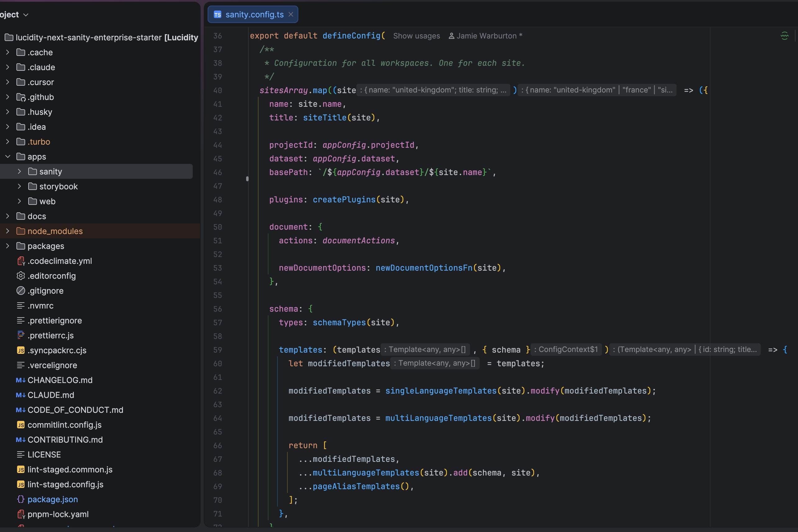The width and height of the screenshot is (798, 532).
Task: Click the node_modules folder icon
Action: [x=21, y=231]
